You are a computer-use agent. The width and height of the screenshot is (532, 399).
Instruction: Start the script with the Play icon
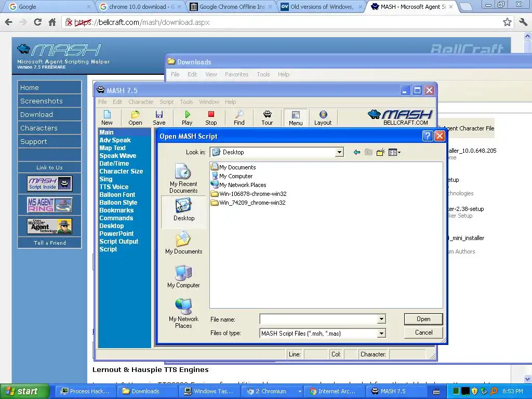[187, 117]
